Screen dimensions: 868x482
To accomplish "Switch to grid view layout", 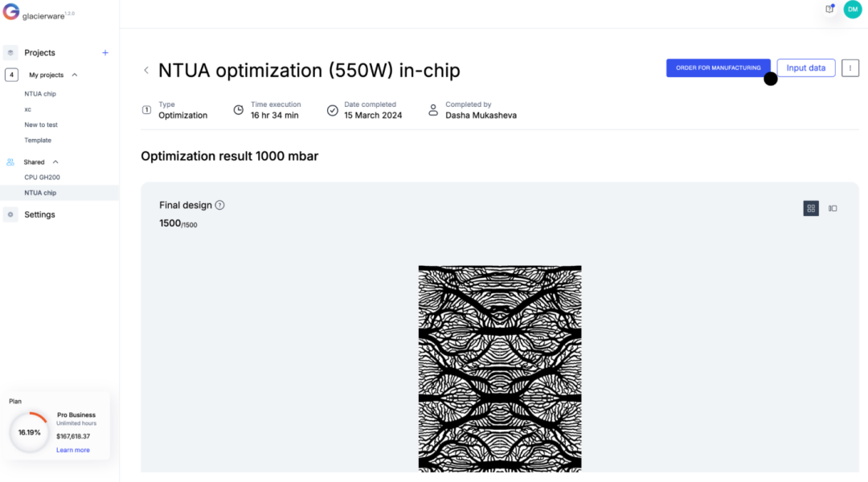I will pyautogui.click(x=811, y=209).
